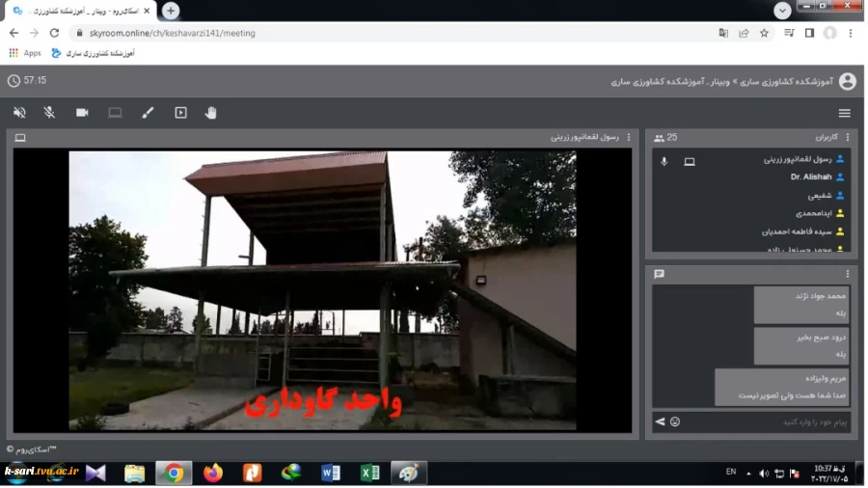This screenshot has width=868, height=488.
Task: Click the EN language indicator in tray
Action: point(731,472)
